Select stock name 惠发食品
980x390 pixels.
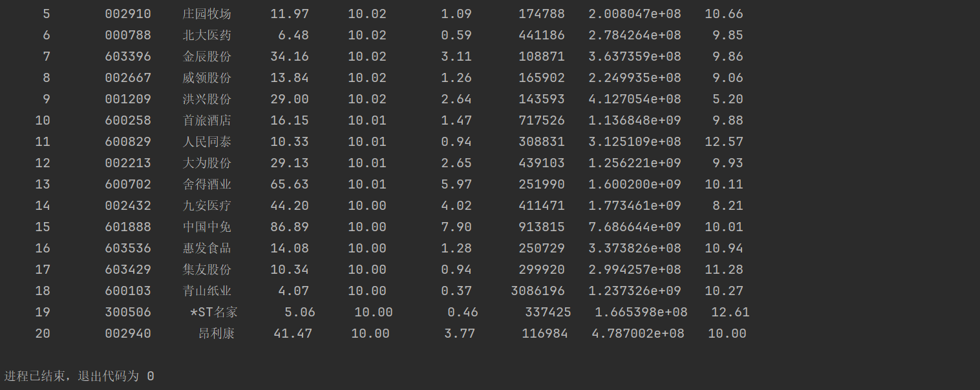point(207,248)
